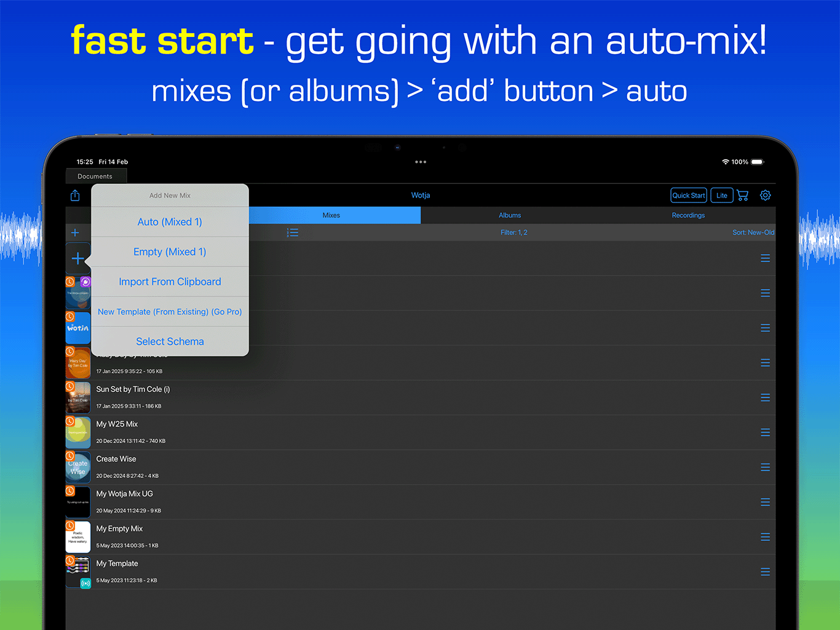Choose 'Select Schema' at the menu bottom
The height and width of the screenshot is (630, 840).
click(x=170, y=341)
